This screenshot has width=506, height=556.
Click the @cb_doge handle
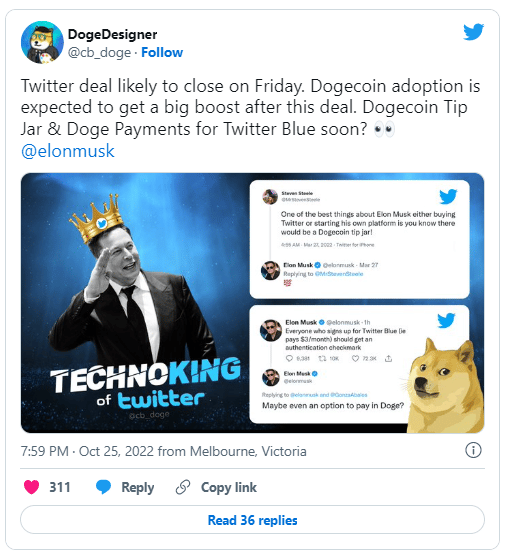click(99, 52)
